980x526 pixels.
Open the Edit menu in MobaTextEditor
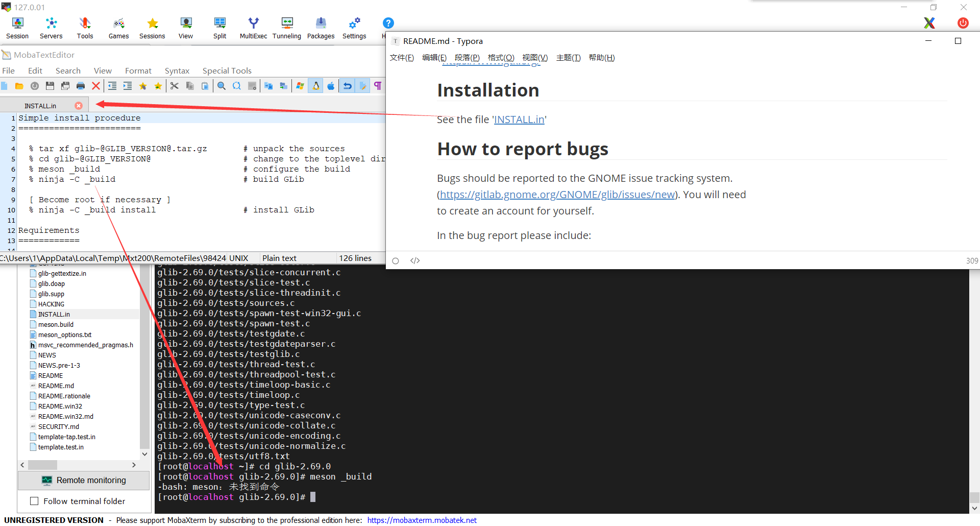[x=35, y=70]
